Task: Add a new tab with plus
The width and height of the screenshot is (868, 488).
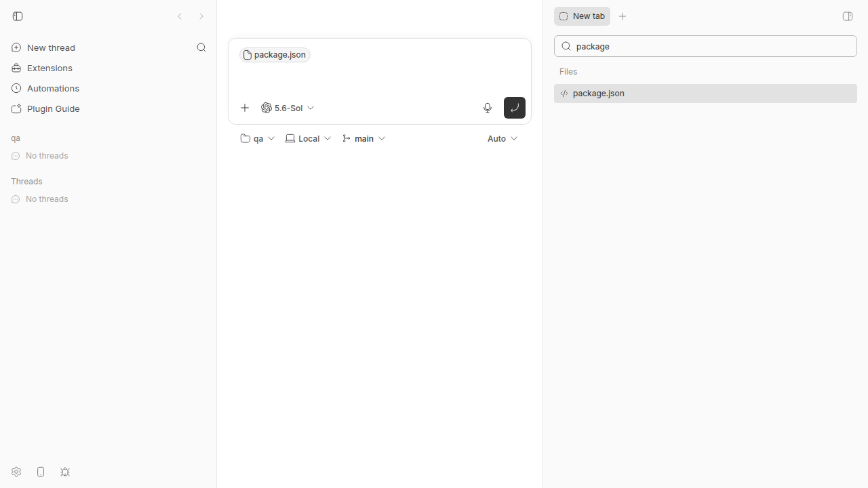Action: click(623, 16)
